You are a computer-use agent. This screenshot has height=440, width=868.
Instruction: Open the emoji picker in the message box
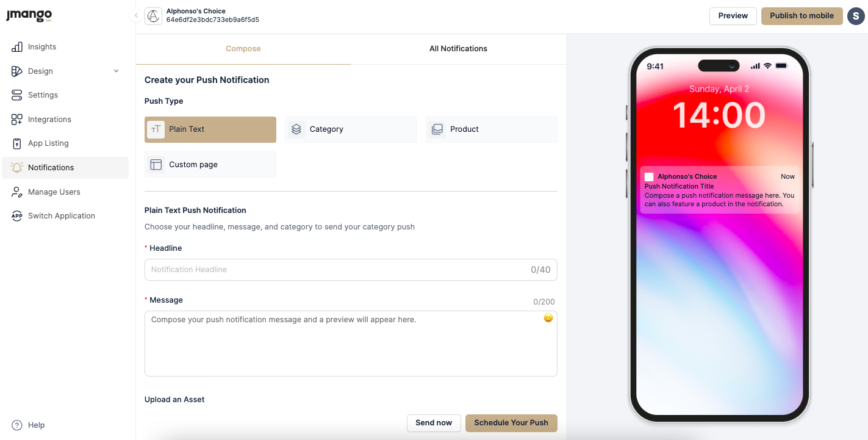click(548, 318)
